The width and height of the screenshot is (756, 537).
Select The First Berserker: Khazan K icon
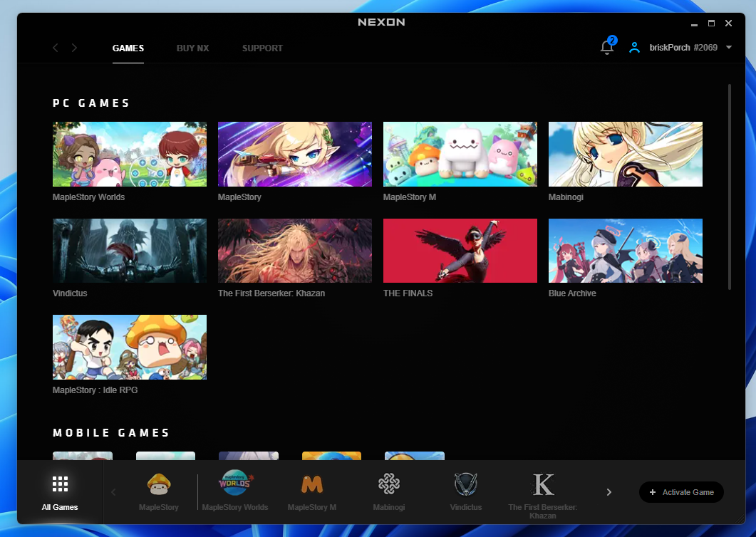[543, 484]
